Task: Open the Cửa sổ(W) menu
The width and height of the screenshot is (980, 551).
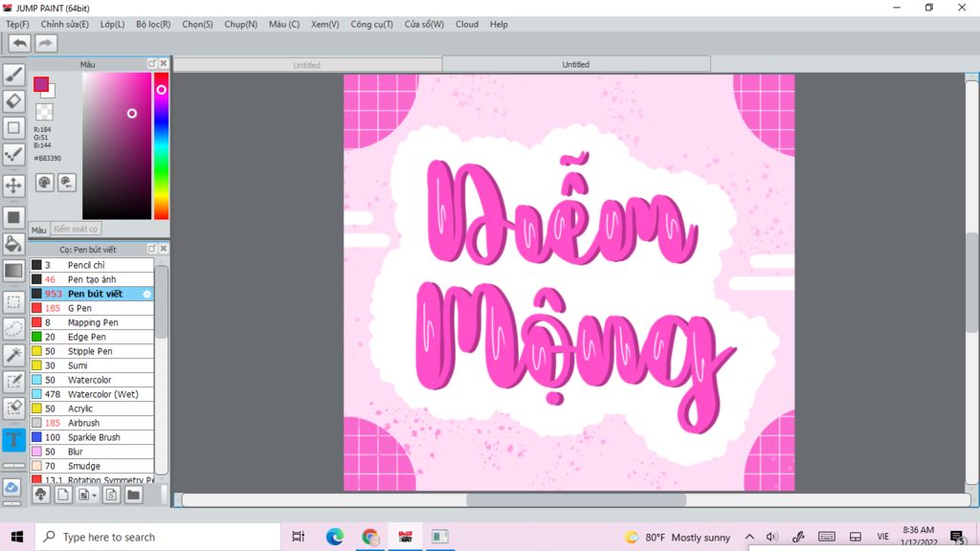Action: click(x=424, y=24)
